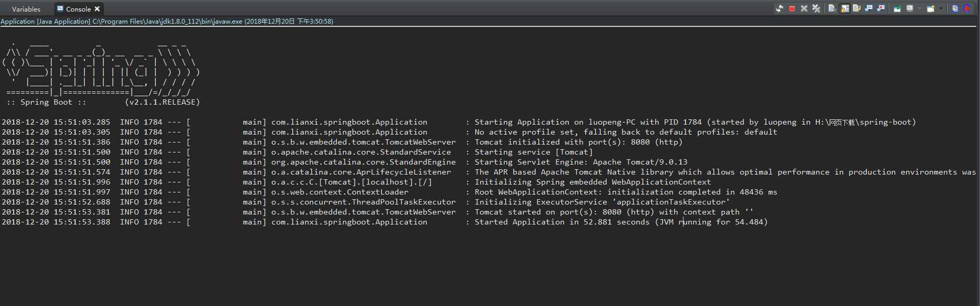Click timestamp '2018-12-20 15:51:03.285'

[56, 122]
